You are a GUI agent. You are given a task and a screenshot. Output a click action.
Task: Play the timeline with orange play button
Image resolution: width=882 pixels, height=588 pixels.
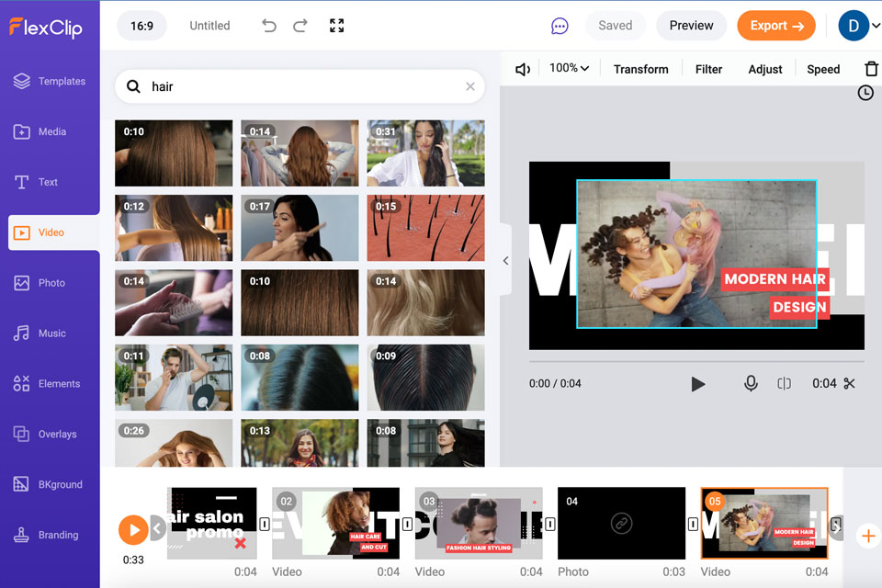tap(133, 530)
